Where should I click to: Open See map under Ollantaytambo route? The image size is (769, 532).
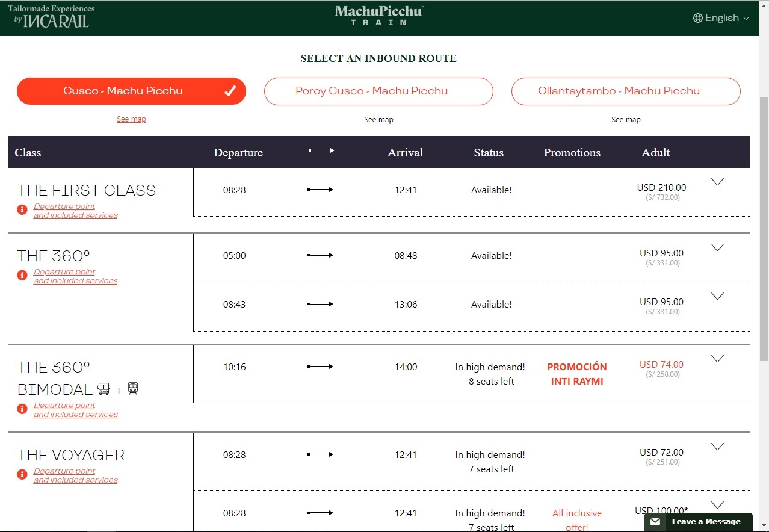coord(626,120)
